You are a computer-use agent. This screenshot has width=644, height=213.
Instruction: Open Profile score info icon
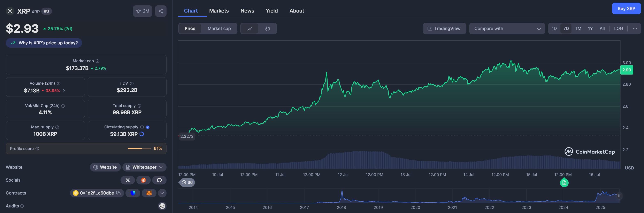click(37, 149)
